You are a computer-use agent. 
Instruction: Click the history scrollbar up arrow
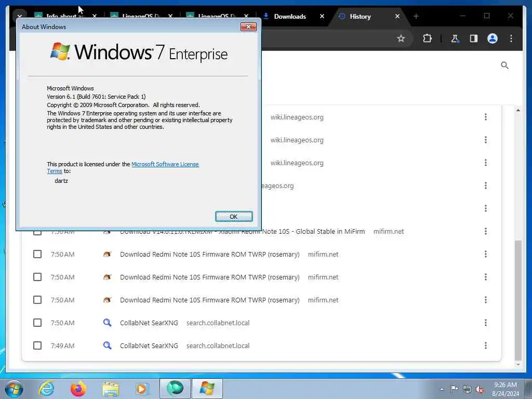click(x=518, y=110)
